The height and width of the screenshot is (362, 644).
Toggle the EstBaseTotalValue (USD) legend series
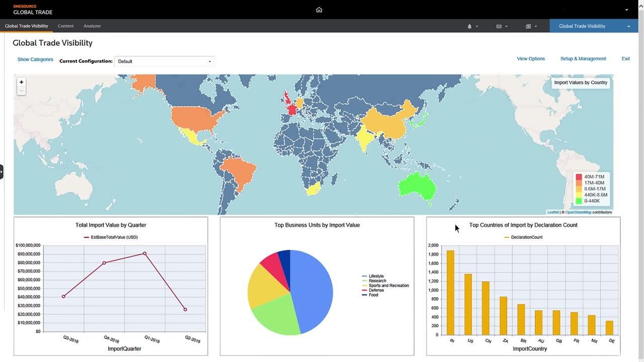[x=111, y=237]
